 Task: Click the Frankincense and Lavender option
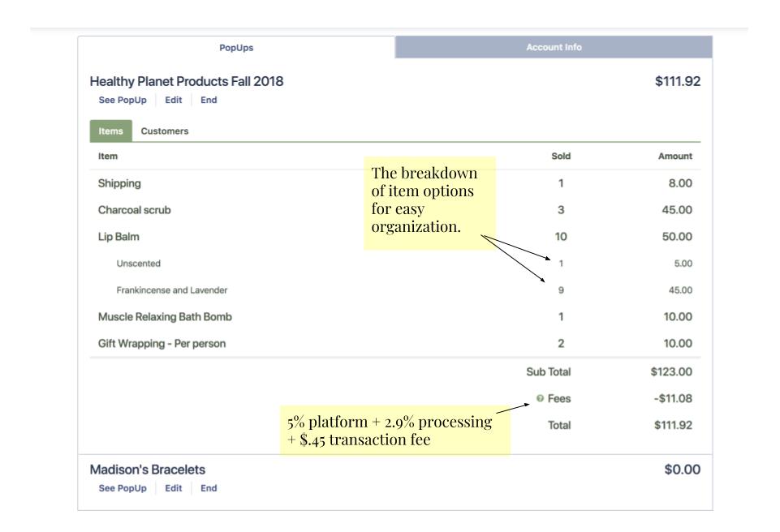coord(171,290)
